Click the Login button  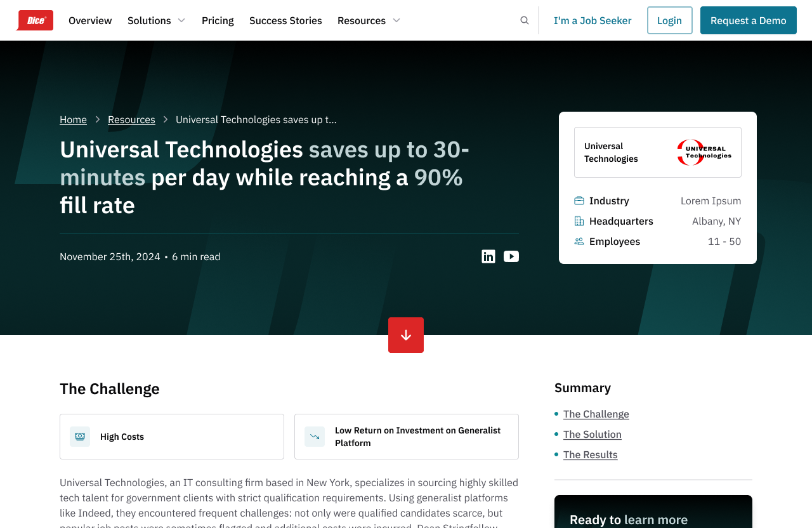[670, 20]
